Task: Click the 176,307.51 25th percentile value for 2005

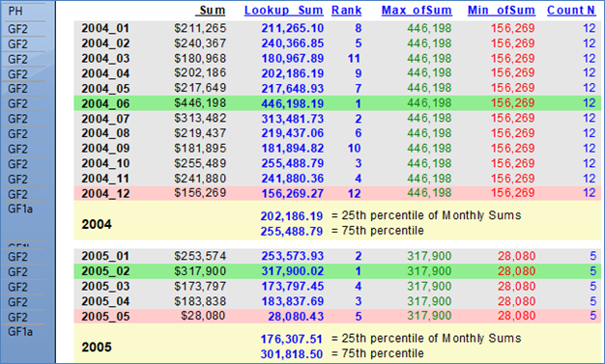Action: coord(291,339)
